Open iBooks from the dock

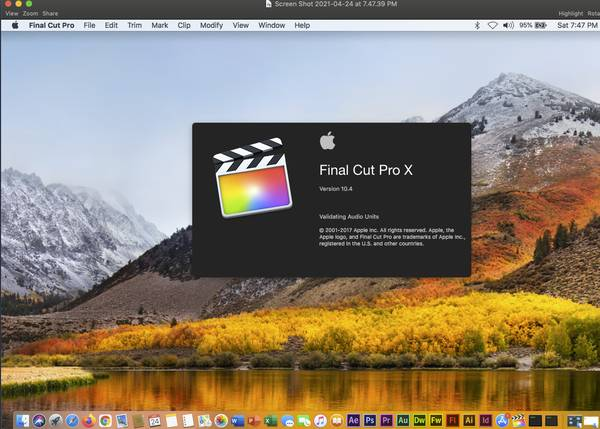click(337, 421)
